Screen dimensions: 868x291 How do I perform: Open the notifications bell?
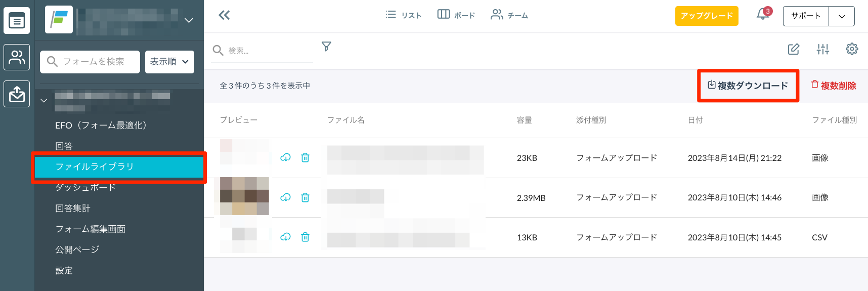pos(763,15)
